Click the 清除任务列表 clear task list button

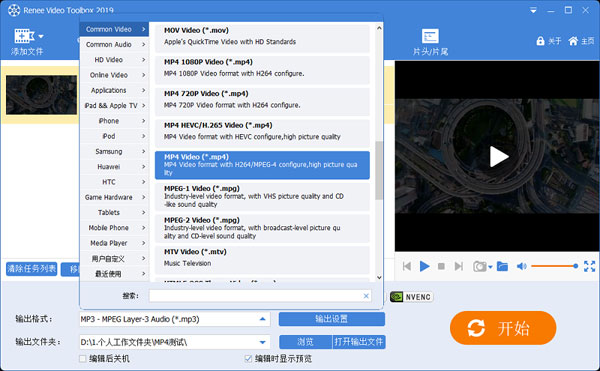pos(32,269)
